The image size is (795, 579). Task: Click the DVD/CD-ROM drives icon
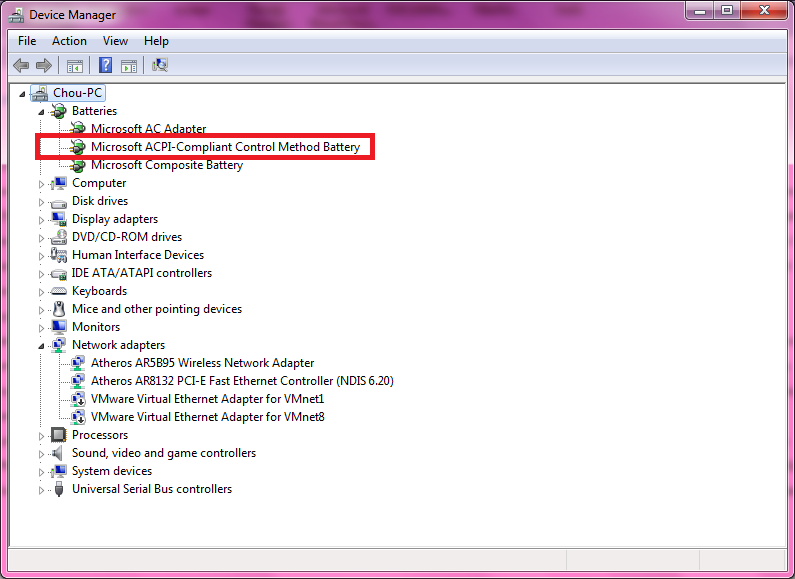59,237
